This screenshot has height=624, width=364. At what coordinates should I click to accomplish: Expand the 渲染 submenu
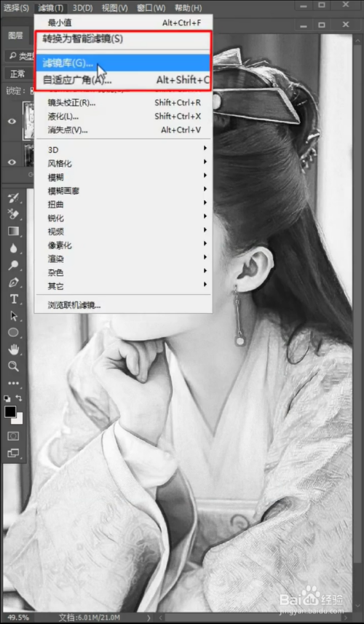[123, 258]
